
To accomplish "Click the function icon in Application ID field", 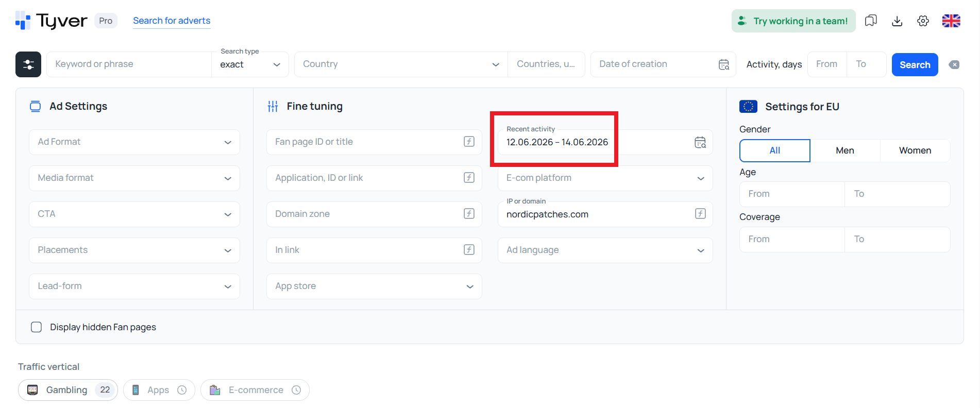I will [469, 177].
